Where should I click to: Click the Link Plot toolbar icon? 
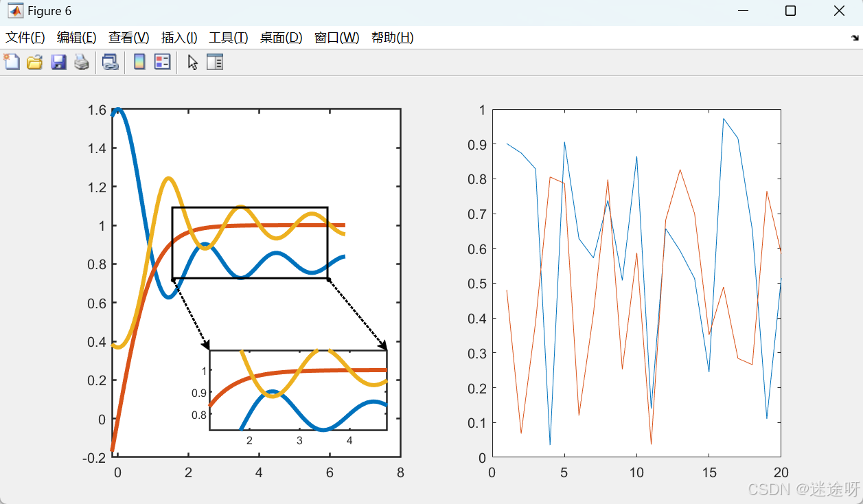tap(110, 62)
